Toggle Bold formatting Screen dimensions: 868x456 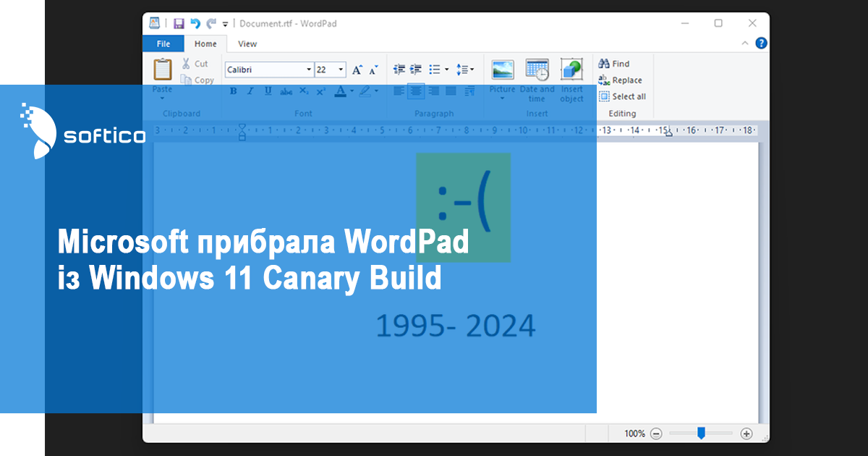click(x=233, y=91)
